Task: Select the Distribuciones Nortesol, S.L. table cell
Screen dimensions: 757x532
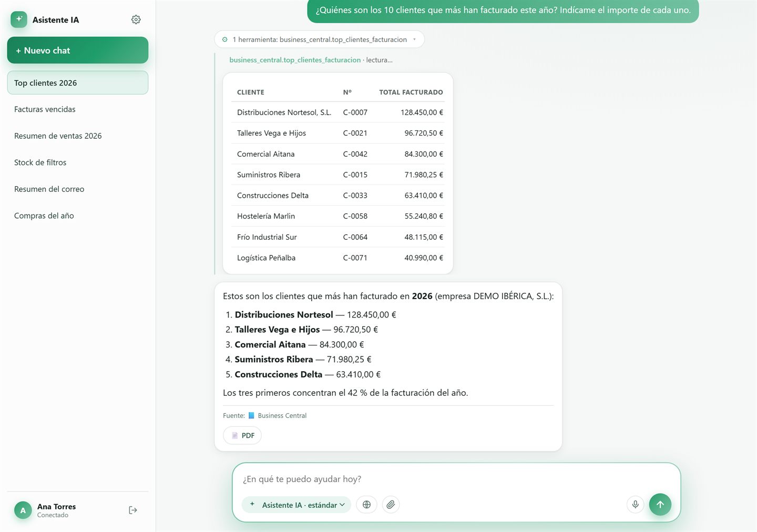Action: [x=284, y=112]
